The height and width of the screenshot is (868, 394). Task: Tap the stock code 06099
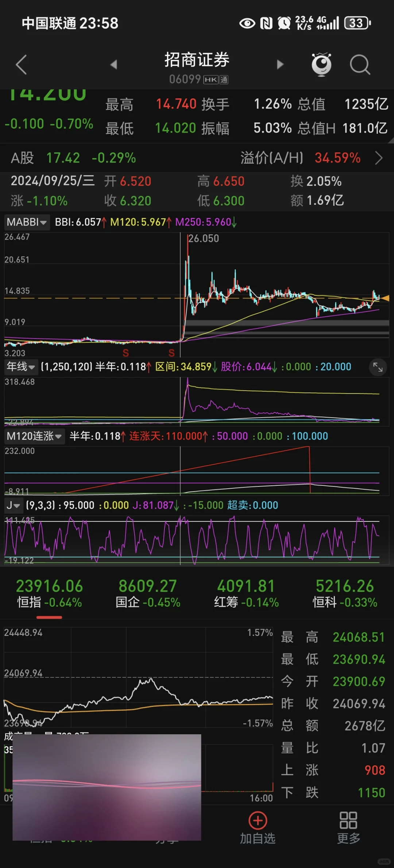pos(185,79)
